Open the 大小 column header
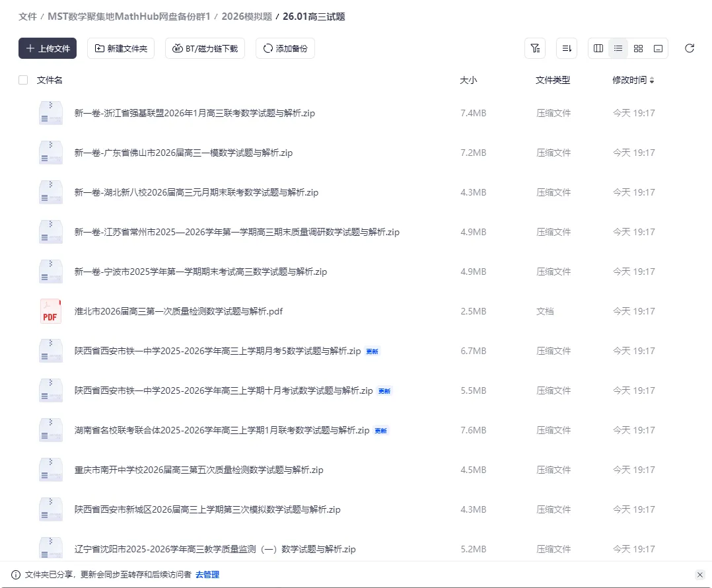Screen dimensions: 712x588 coord(468,79)
